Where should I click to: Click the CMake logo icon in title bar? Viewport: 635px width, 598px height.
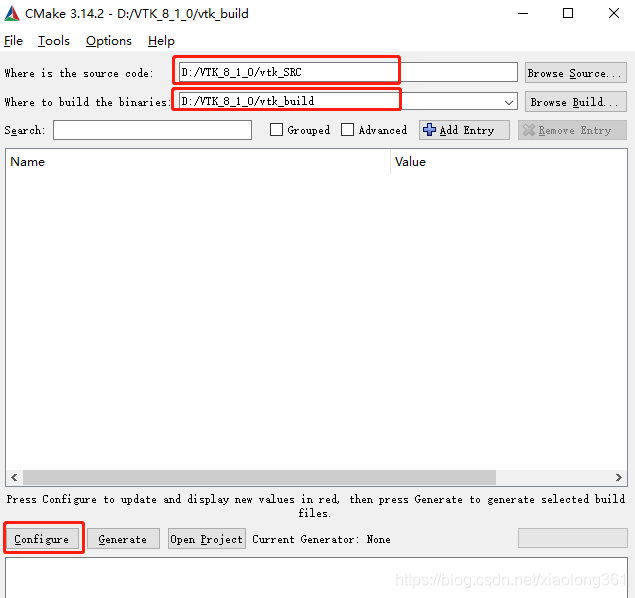point(12,13)
